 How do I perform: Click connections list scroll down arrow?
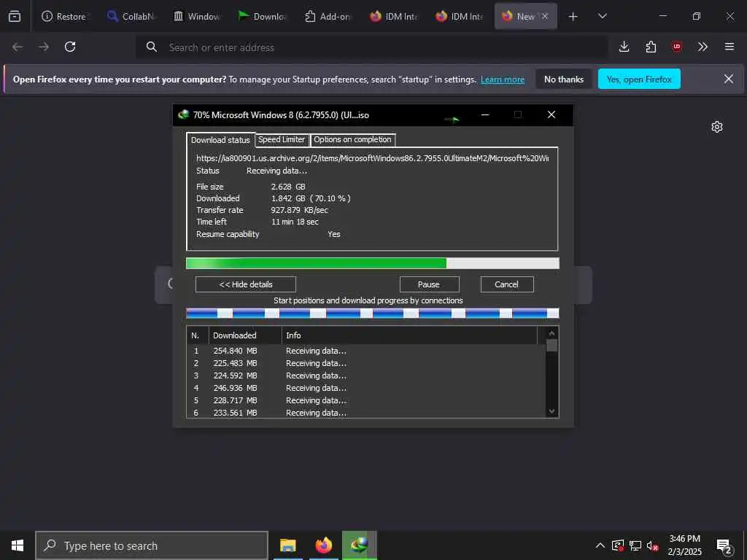pos(551,411)
